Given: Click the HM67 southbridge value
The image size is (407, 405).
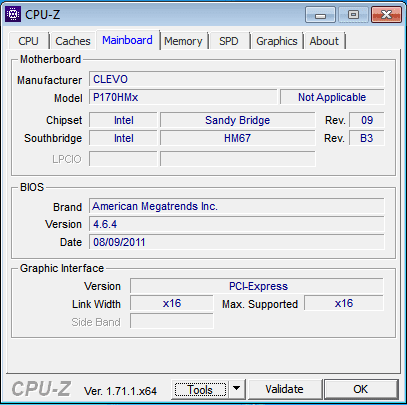Looking at the screenshot, I should (237, 138).
